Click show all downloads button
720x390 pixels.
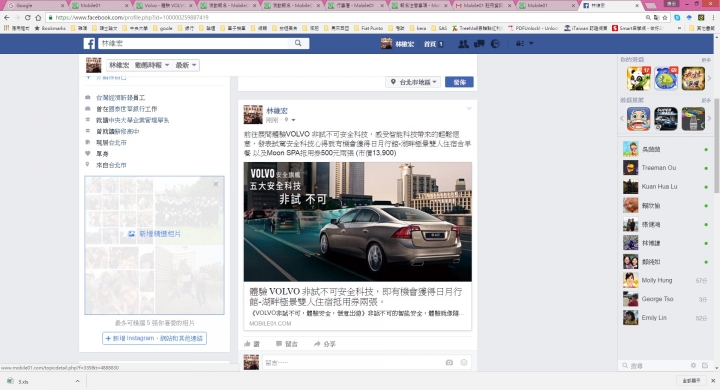click(691, 381)
